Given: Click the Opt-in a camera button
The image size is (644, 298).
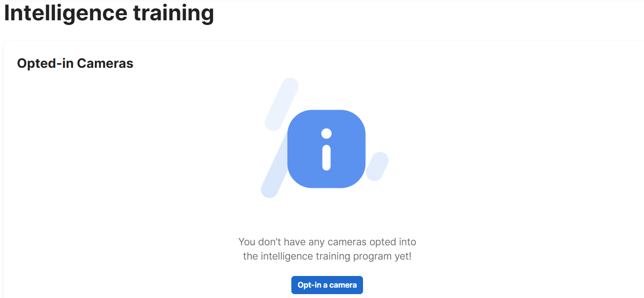Looking at the screenshot, I should [327, 285].
